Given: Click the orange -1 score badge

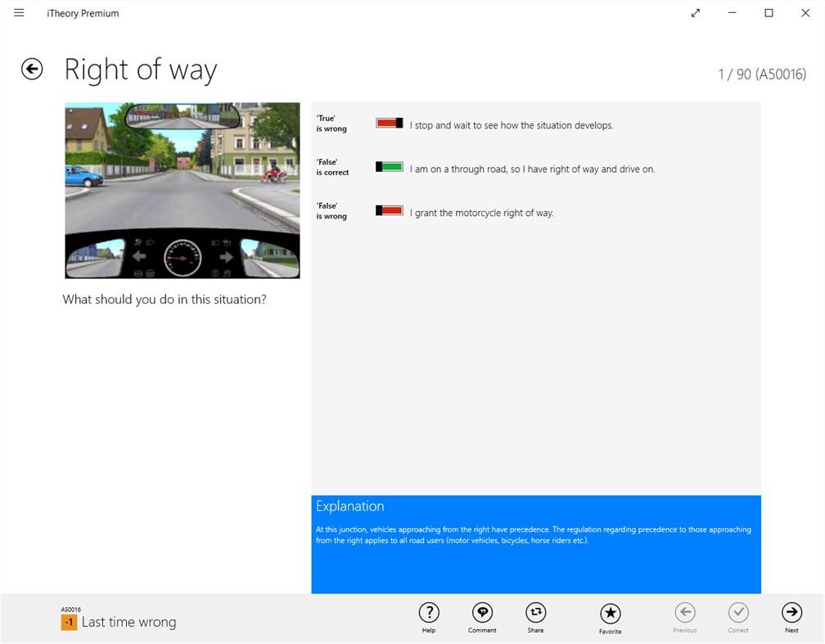Looking at the screenshot, I should tap(68, 622).
